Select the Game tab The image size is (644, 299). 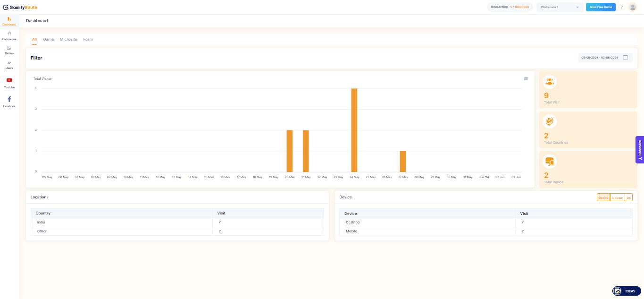pyautogui.click(x=48, y=39)
